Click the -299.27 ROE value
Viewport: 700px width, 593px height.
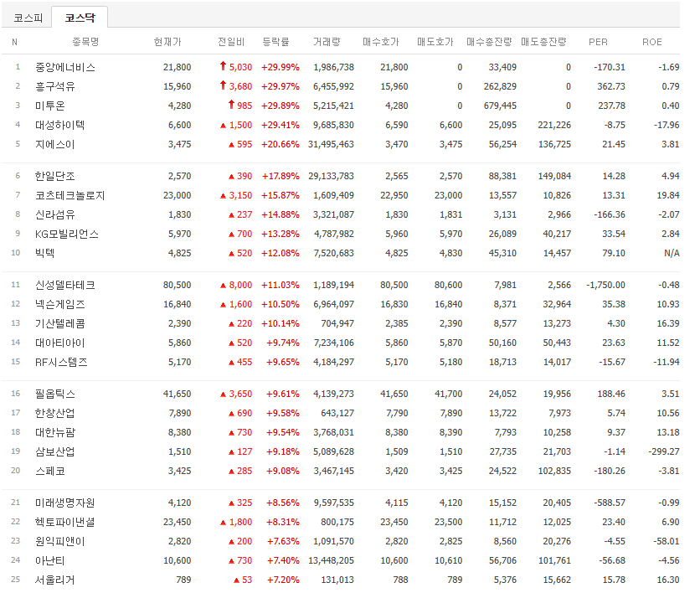pyautogui.click(x=664, y=452)
